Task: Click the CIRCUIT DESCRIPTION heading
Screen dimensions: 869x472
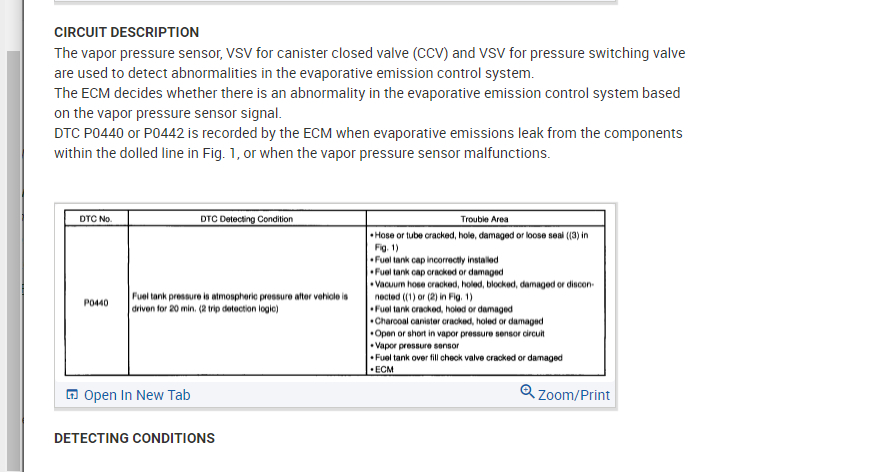Action: pyautogui.click(x=126, y=32)
